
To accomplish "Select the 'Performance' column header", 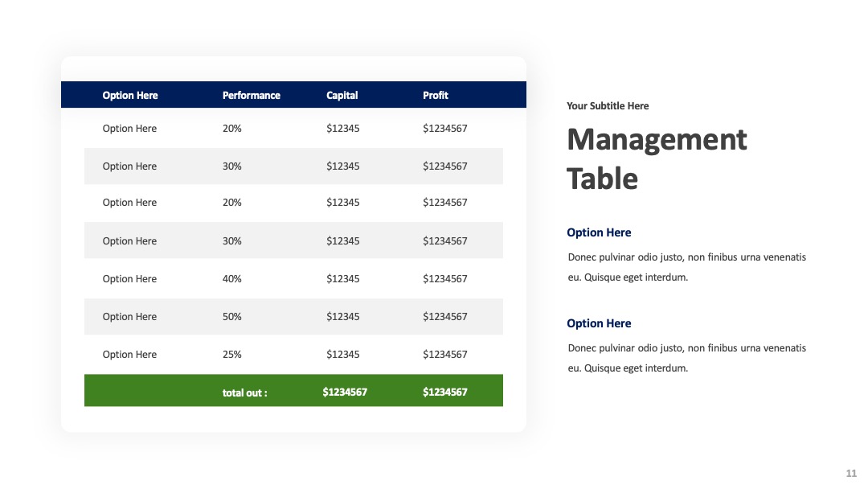I will 252,95.
